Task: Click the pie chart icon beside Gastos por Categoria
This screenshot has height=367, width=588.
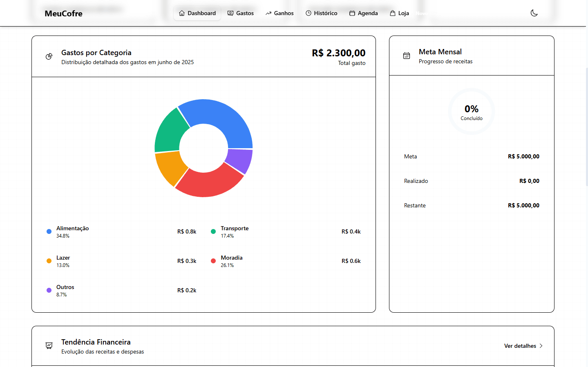Action: tap(49, 56)
